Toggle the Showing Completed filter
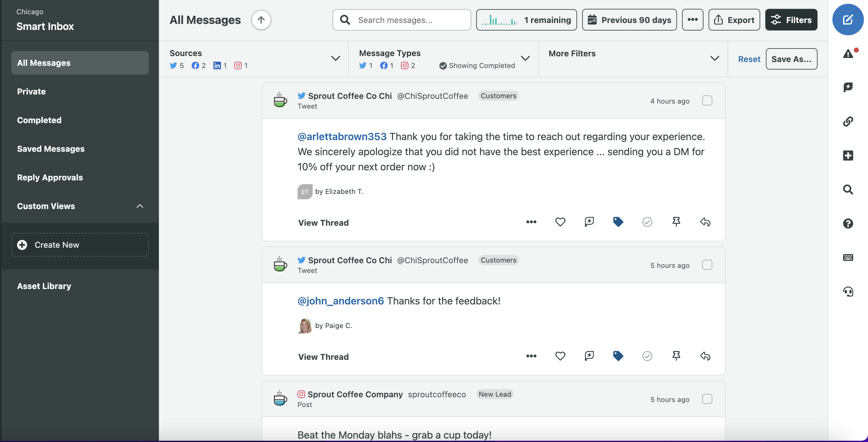Screen dimensions: 868x442 [x=477, y=65]
